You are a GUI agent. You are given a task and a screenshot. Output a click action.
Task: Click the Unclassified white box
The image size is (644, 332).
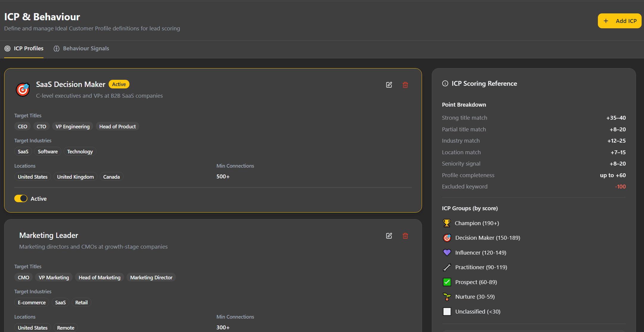(x=447, y=311)
